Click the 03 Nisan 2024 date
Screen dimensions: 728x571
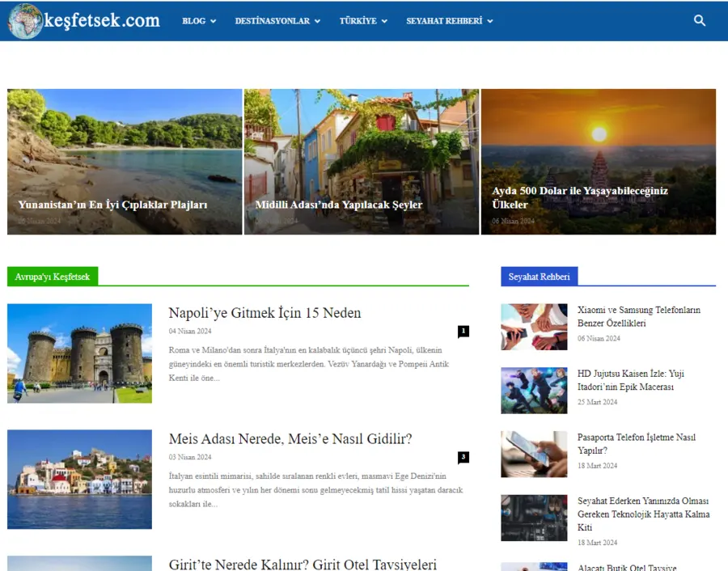pos(190,457)
